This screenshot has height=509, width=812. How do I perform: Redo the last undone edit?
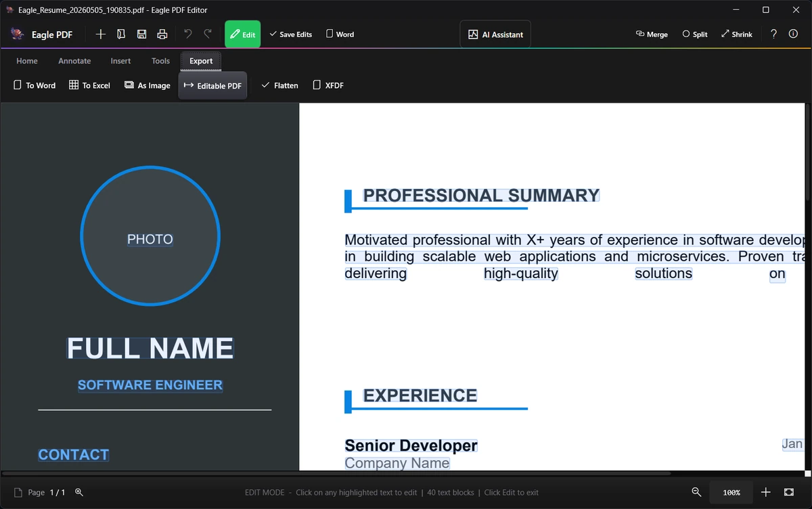tap(208, 34)
